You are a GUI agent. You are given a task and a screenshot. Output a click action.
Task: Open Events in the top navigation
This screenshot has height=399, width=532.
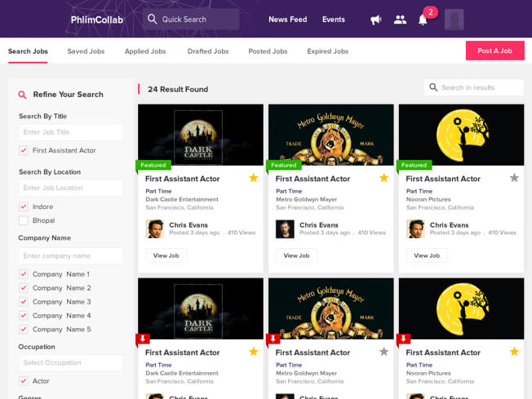[x=334, y=20]
